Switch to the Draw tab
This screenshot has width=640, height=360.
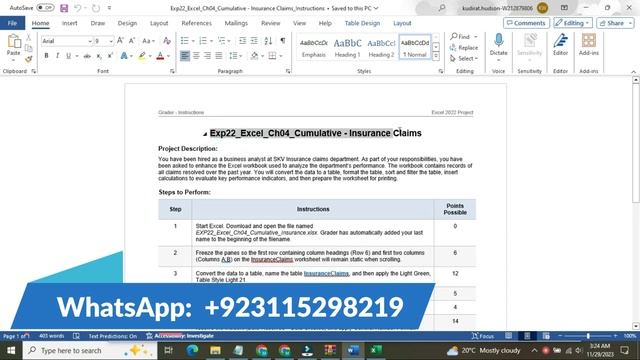click(x=98, y=23)
